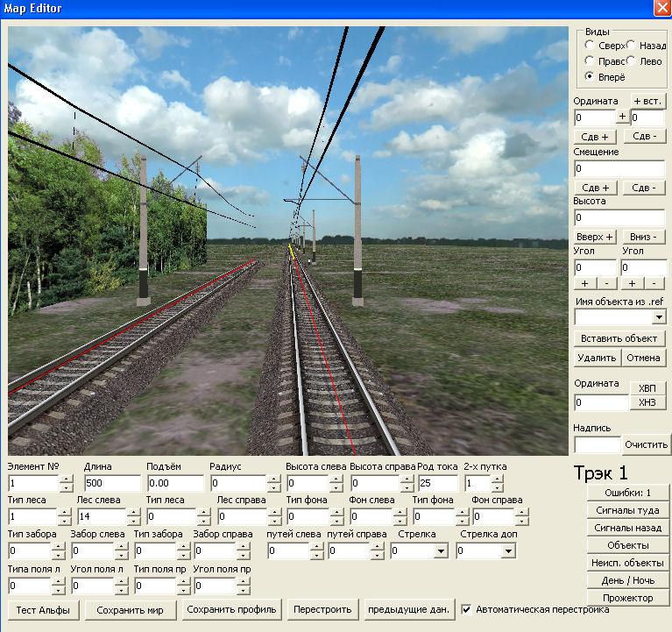Click the Сохранить мир button
The width and height of the screenshot is (672, 632).
coord(136,609)
